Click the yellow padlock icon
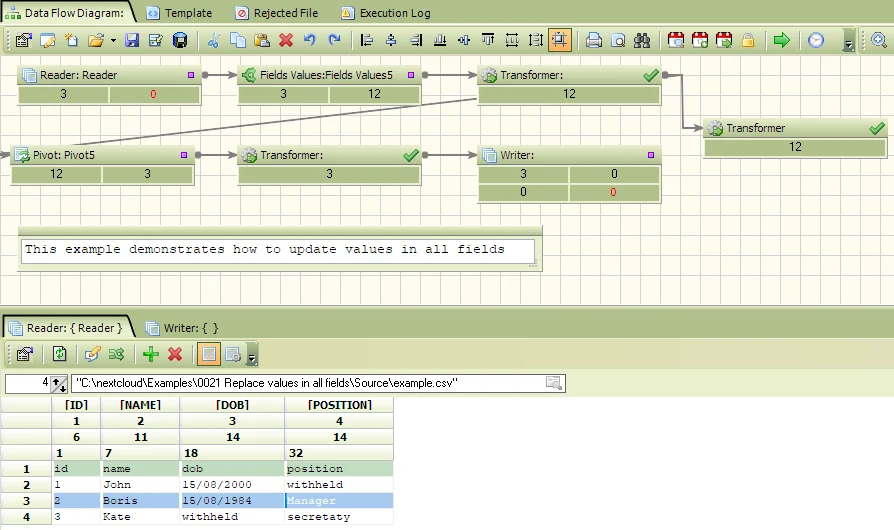894x530 pixels. coord(748,40)
